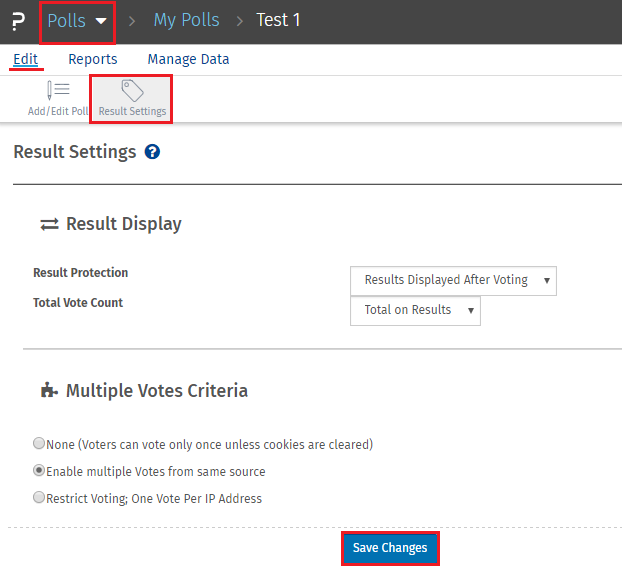Open the Total Vote Count dropdown

[415, 310]
